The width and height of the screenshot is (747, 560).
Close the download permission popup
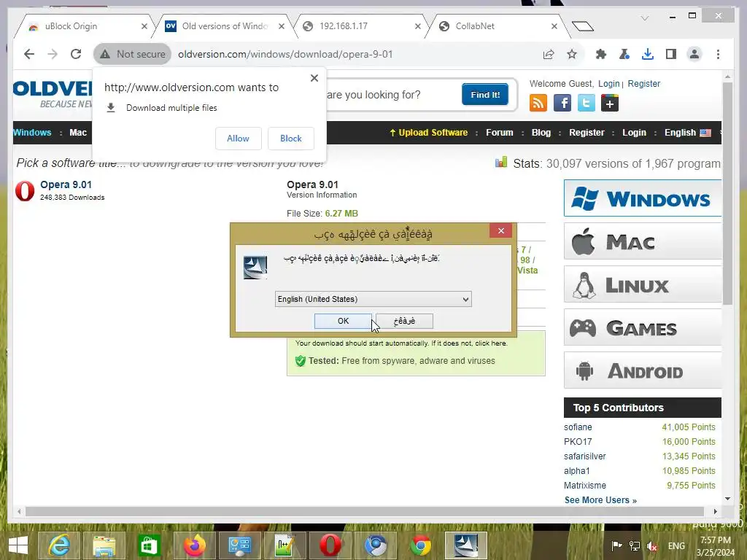coord(314,78)
